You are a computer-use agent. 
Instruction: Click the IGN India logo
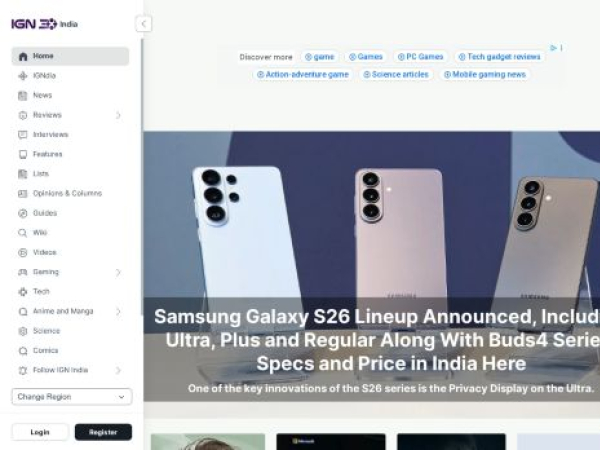(x=44, y=24)
